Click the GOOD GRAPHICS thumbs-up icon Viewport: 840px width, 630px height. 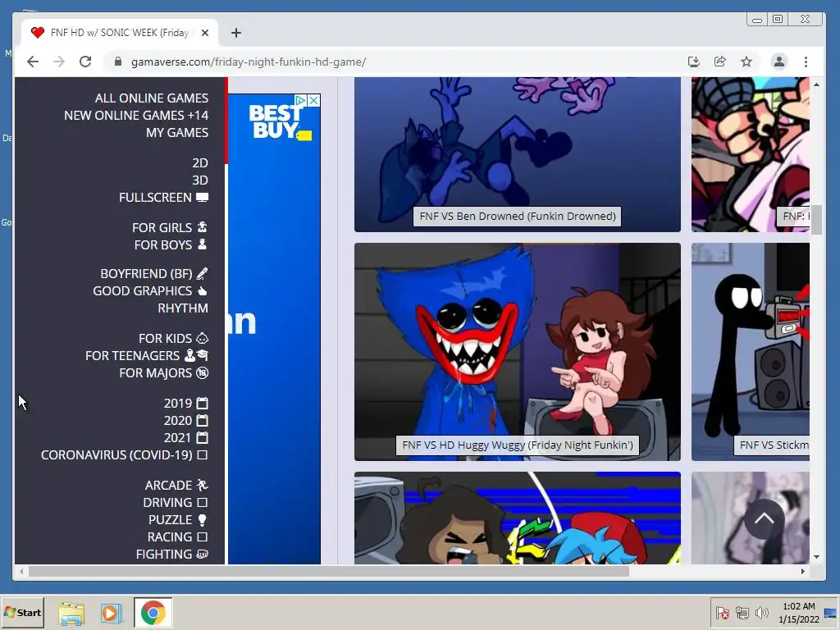[202, 291]
